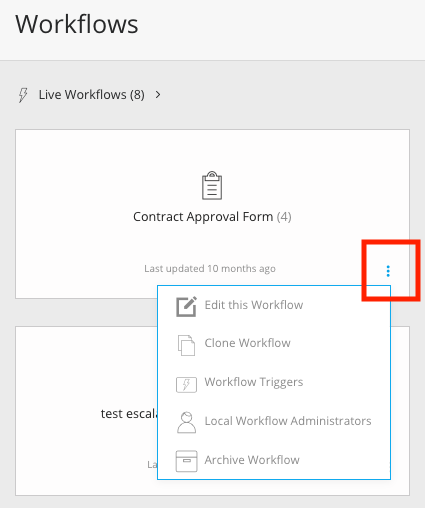
Task: Click the Workflows page heading
Action: tap(77, 24)
